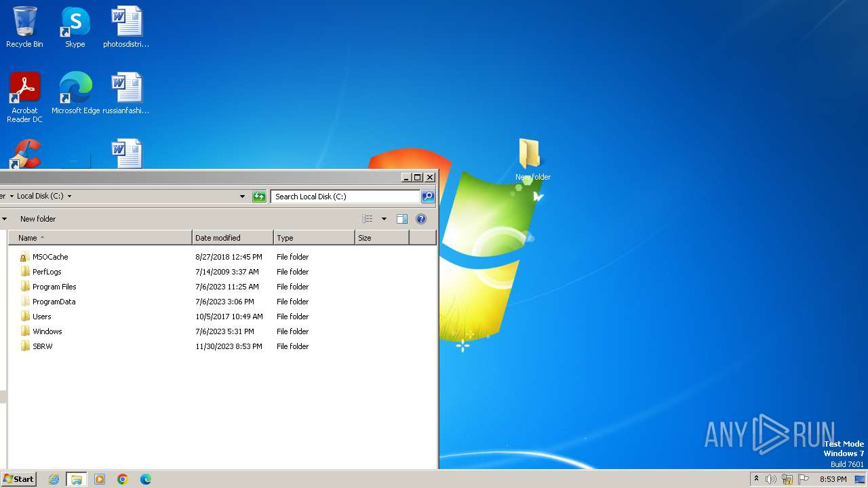The height and width of the screenshot is (488, 868).
Task: Open the view options dropdown arrow
Action: point(384,219)
